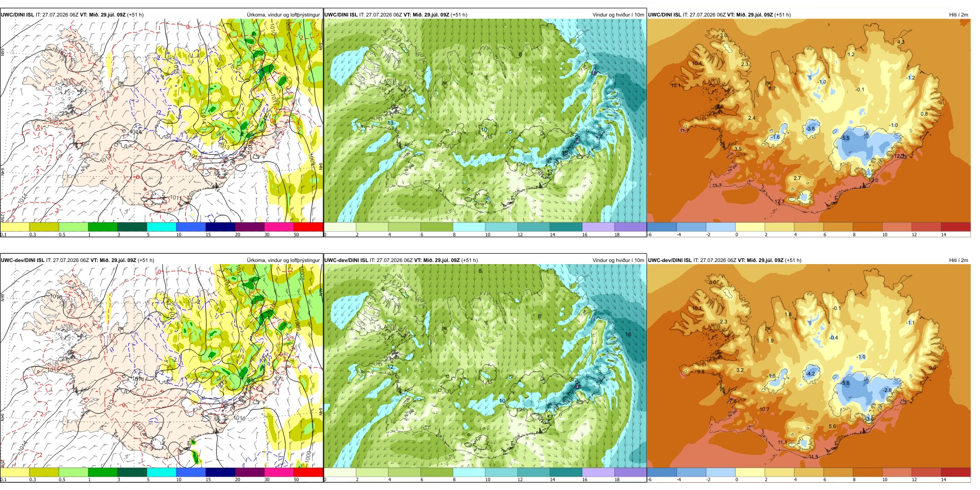Click the yellow 0.1 swatch in the top precipitation legend
This screenshot has width=980, height=490.
(x=15, y=226)
